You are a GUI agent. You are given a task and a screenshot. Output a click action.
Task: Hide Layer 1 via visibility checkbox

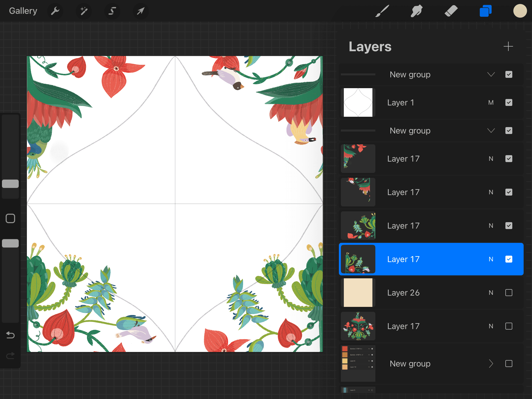coord(509,102)
